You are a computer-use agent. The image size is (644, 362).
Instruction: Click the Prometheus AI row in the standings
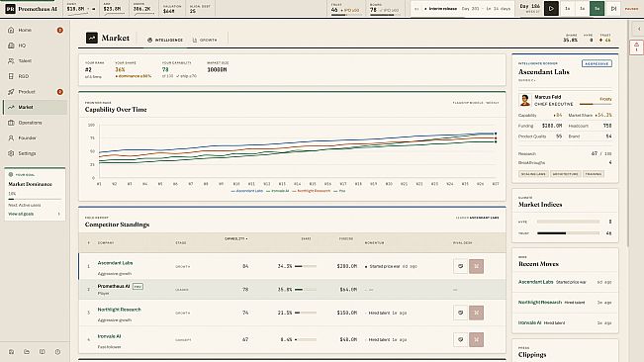[x=292, y=290]
